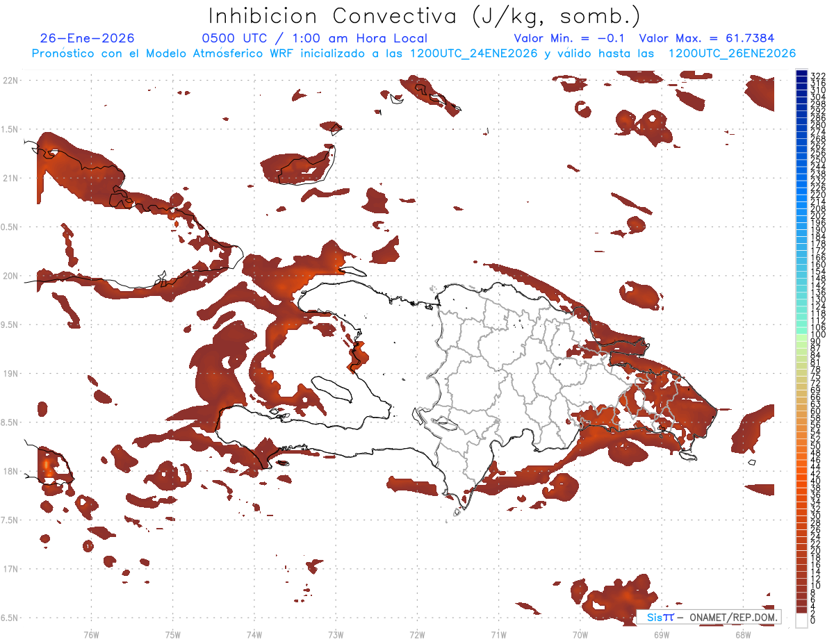
Task: Click the 'Inhibicion Convectiva (J/kg, somb.)' map title
Action: [425, 16]
